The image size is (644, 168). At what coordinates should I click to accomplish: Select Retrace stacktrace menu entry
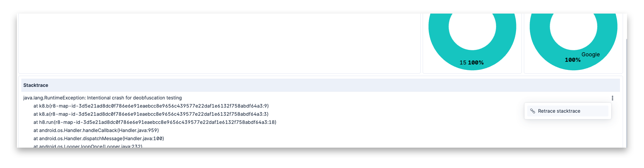tap(568, 111)
